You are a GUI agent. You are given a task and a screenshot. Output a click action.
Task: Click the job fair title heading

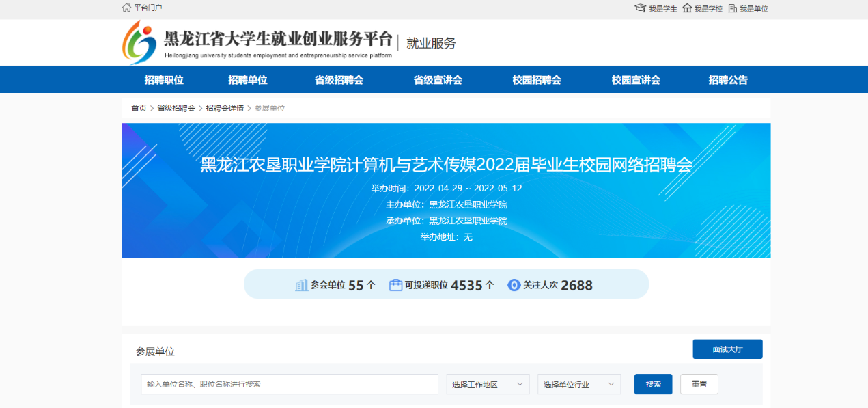pyautogui.click(x=447, y=165)
